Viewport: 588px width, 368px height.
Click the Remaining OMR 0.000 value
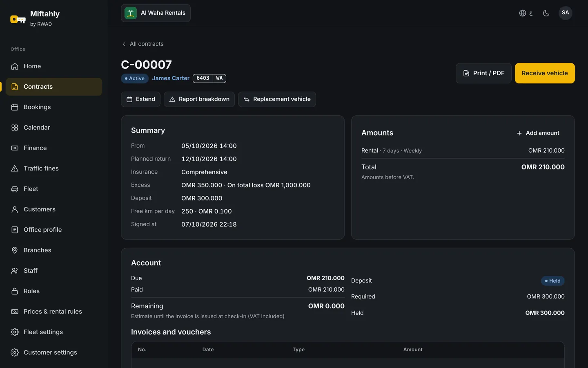(x=326, y=306)
